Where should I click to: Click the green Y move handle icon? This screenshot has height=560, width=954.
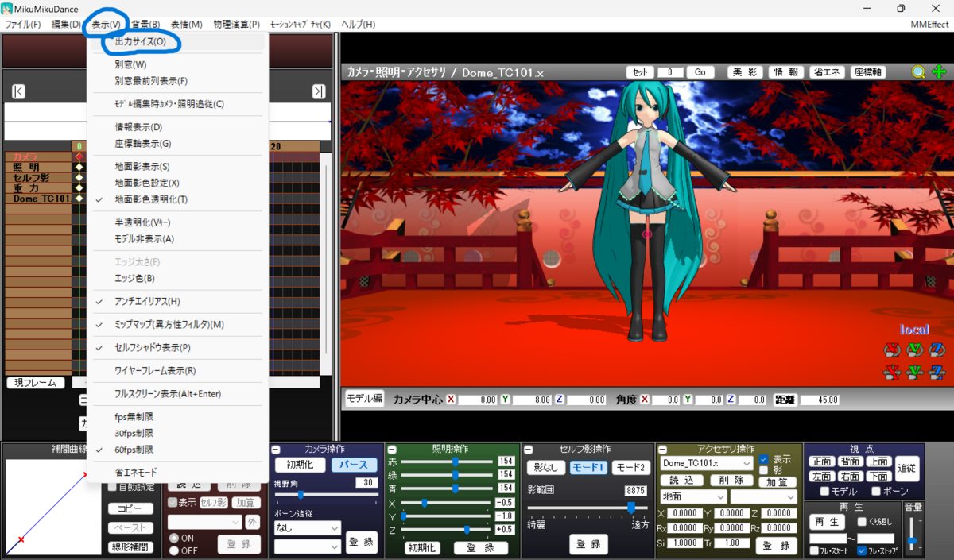pos(915,371)
